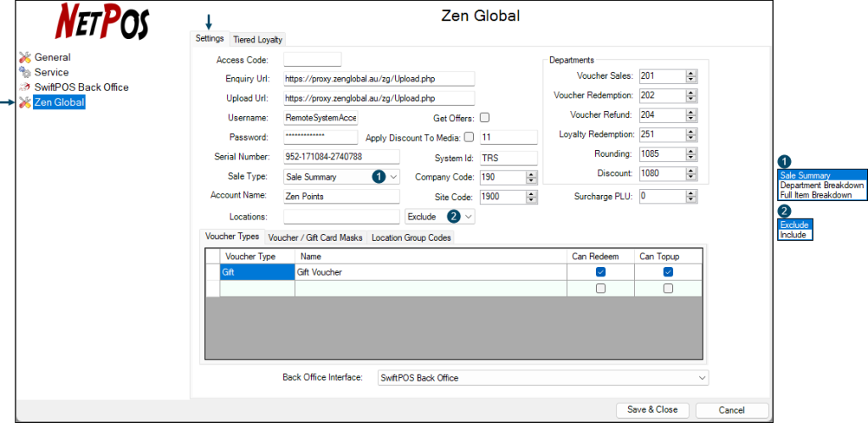
Task: Uncheck Can Redeem for Gift Voucher
Action: [600, 272]
